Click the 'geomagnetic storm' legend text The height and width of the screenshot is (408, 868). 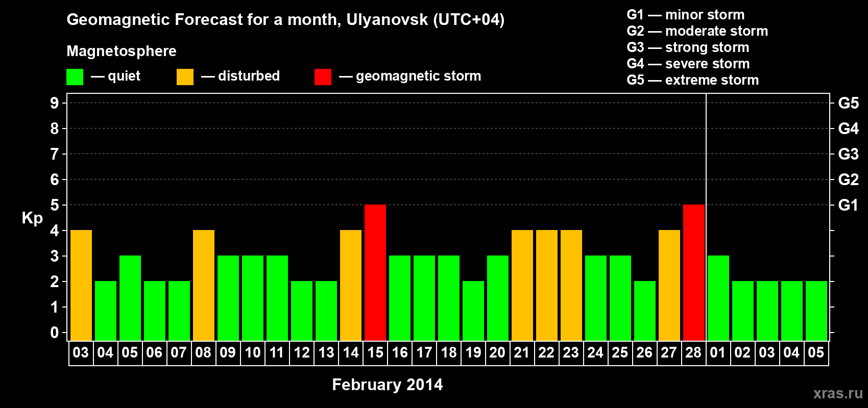[419, 76]
